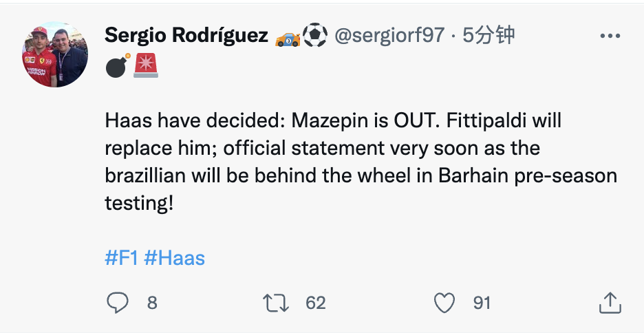644x333 pixels.
Task: Click the soccer ball emoji beside name
Action: point(315,36)
